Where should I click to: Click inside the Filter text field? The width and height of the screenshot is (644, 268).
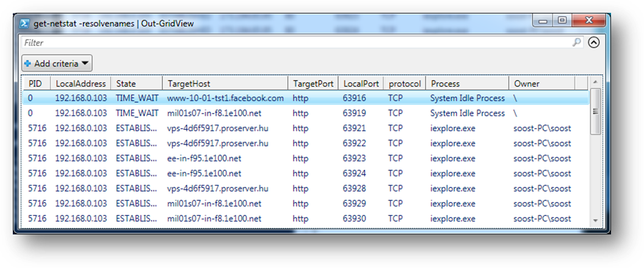click(x=293, y=43)
